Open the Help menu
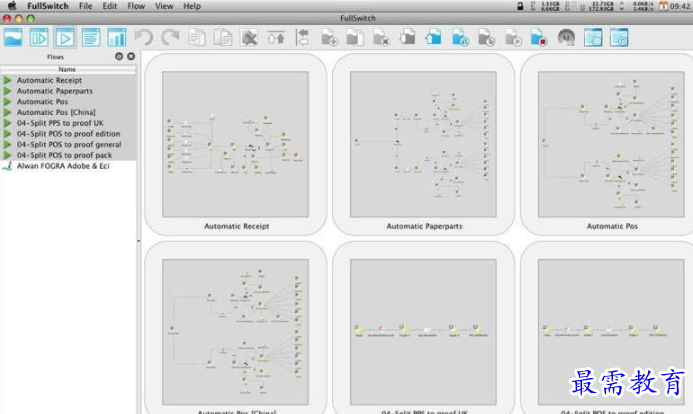The width and height of the screenshot is (693, 414). tap(192, 6)
